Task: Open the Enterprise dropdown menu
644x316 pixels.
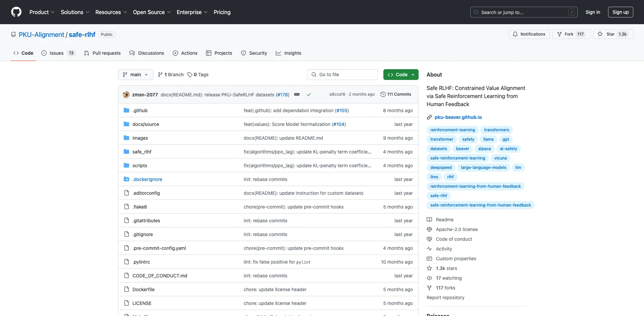Action: (x=192, y=12)
